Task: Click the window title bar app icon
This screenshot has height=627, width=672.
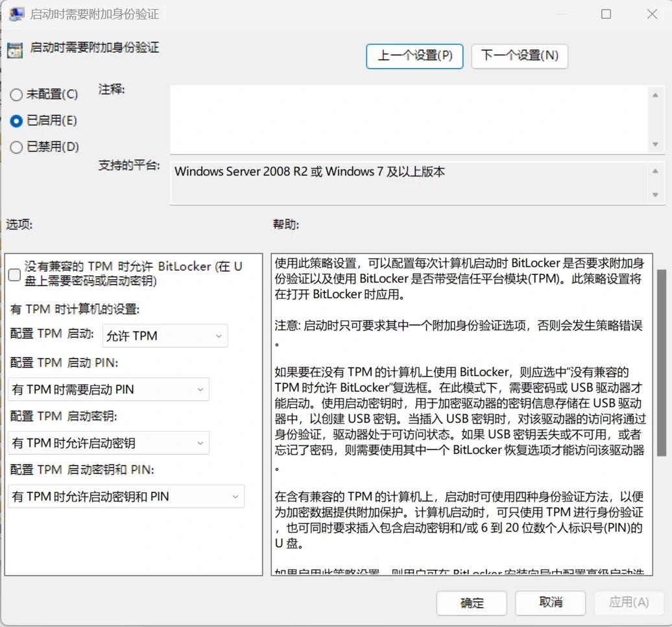Action: coord(16,14)
